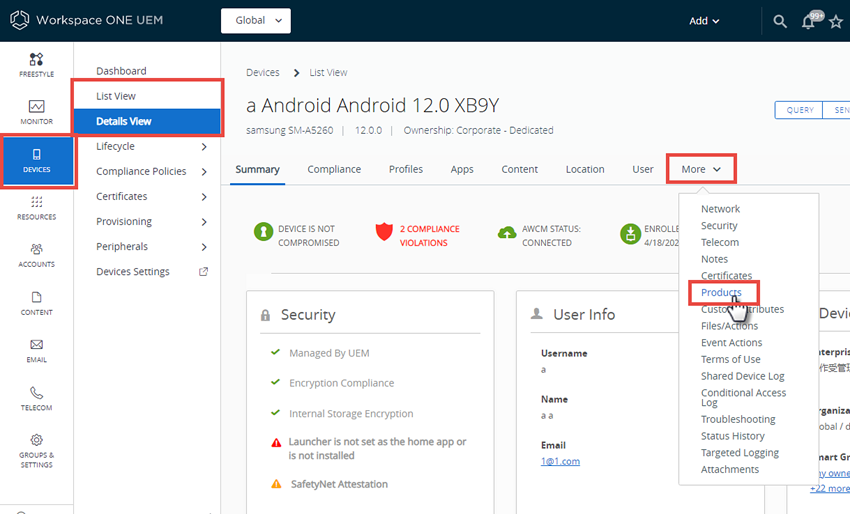This screenshot has width=850, height=514.
Task: Choose Security in the More menu
Action: tap(719, 226)
